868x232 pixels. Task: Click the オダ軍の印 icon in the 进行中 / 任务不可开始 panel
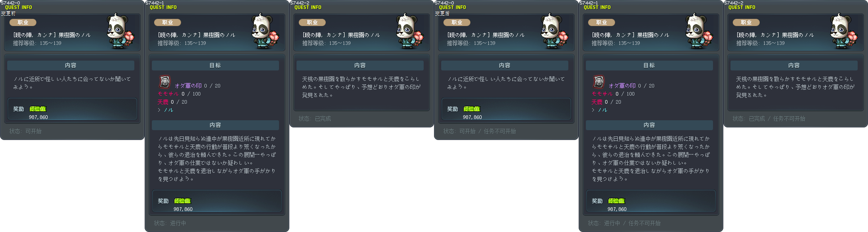coord(599,82)
